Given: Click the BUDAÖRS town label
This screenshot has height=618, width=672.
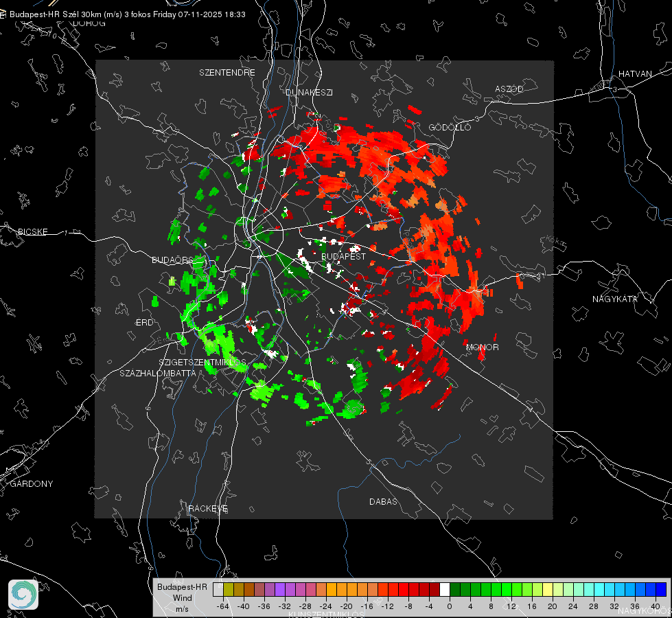Looking at the screenshot, I should click(x=173, y=260).
